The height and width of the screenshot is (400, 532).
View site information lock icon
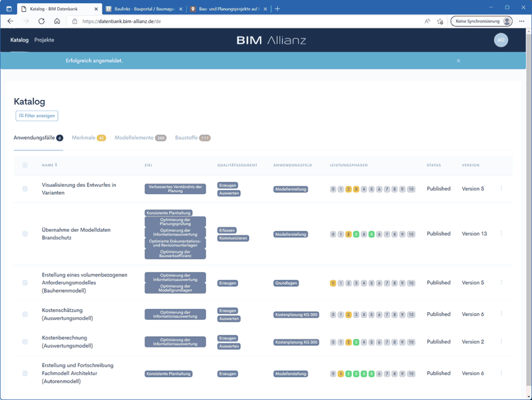(75, 21)
